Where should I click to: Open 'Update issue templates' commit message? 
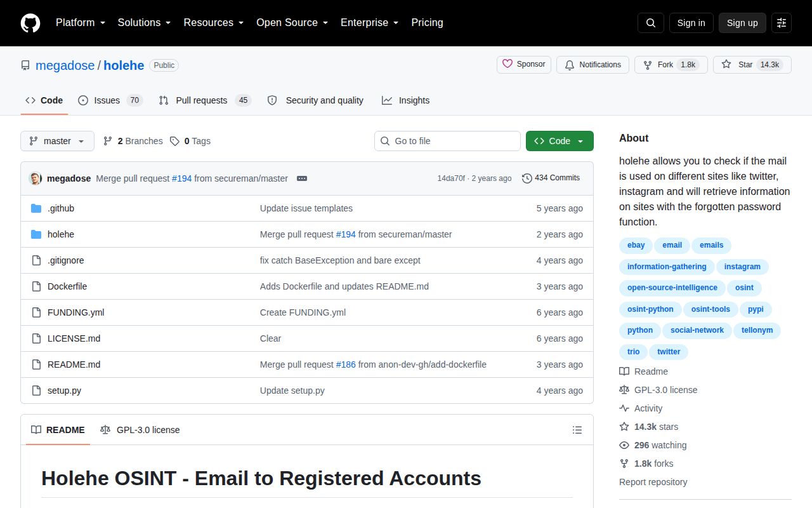(x=306, y=208)
